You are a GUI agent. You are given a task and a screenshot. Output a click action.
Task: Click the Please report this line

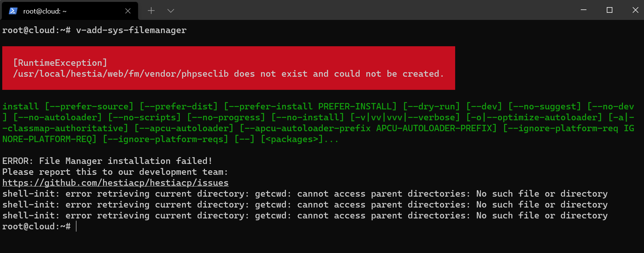[x=115, y=172]
